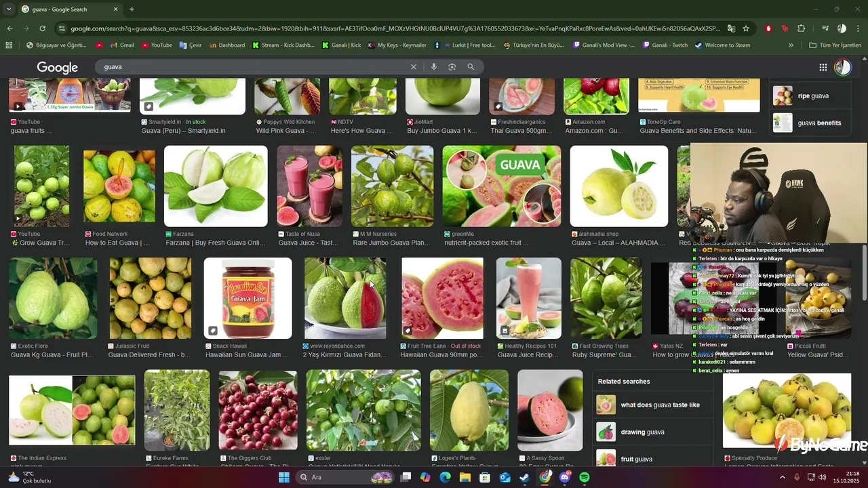
Task: Open the reyonbahce.com kırmızı guava image
Action: tap(345, 298)
